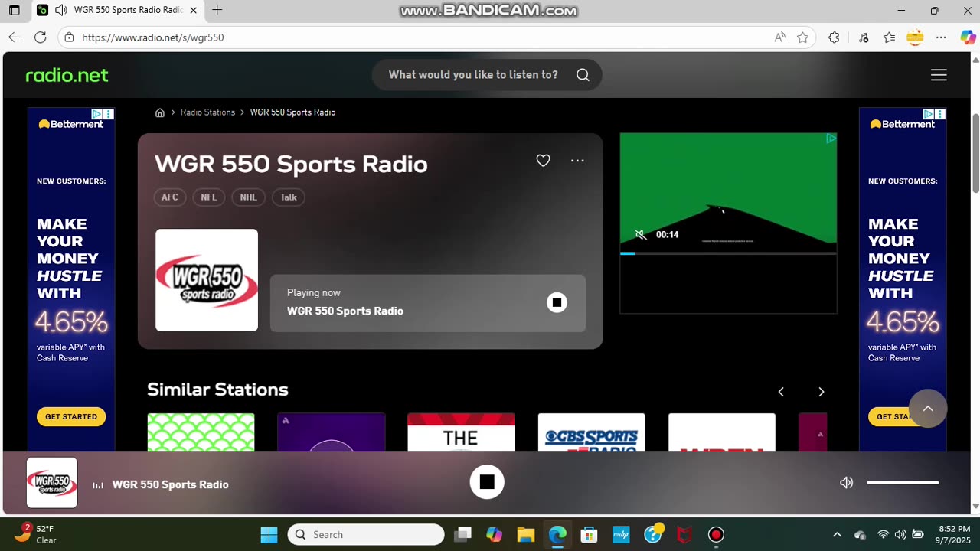This screenshot has height=551, width=980.
Task: Open Read aloud in address bar
Action: tap(779, 37)
